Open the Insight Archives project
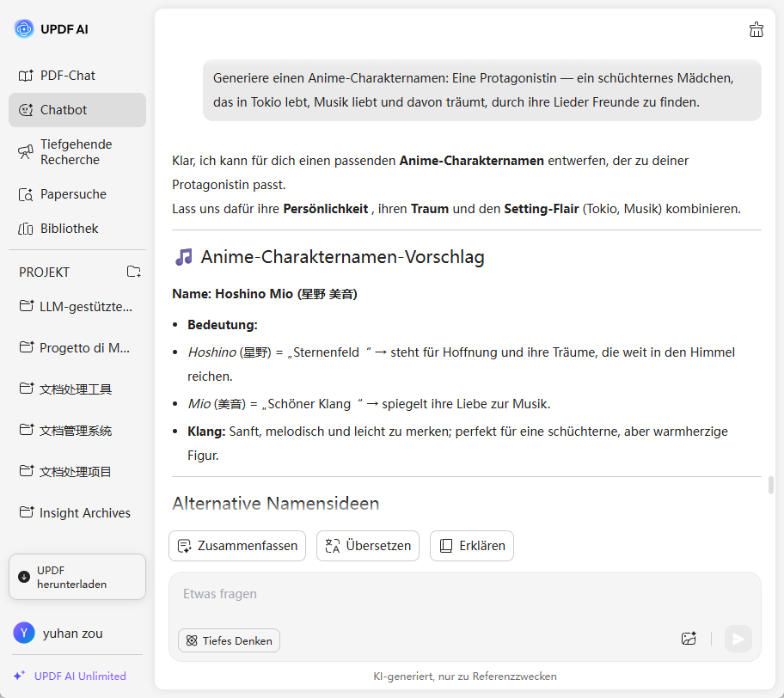Viewport: 784px width, 698px height. (x=77, y=512)
